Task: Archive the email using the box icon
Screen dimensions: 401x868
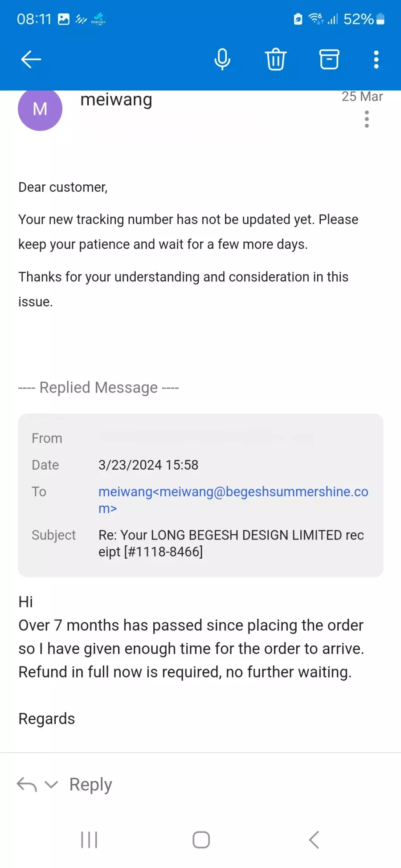Action: 329,59
